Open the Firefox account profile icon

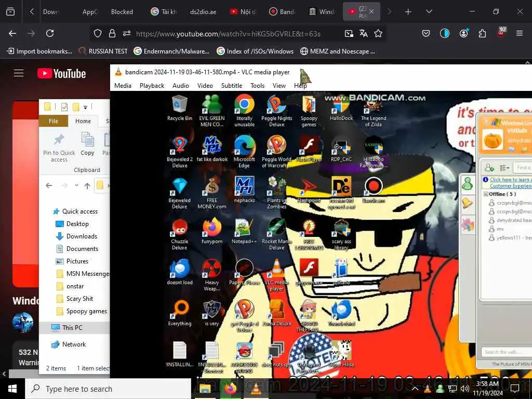coord(463,33)
